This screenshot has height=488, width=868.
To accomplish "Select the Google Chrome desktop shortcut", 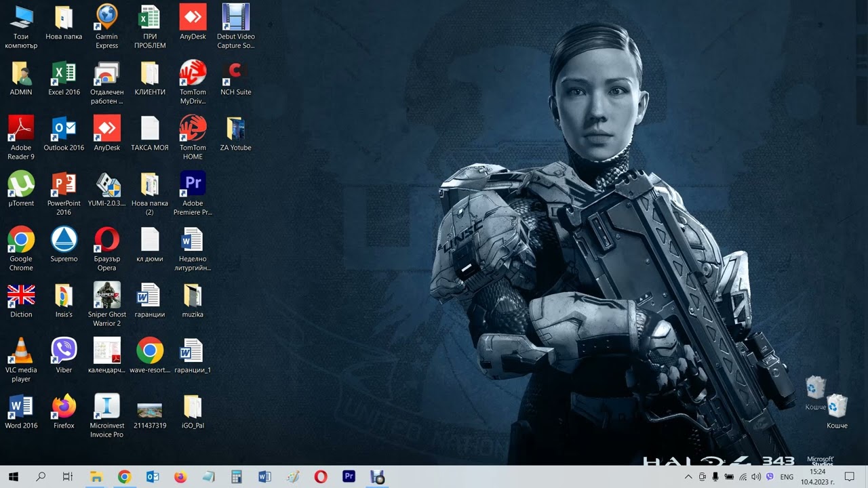I will [21, 249].
